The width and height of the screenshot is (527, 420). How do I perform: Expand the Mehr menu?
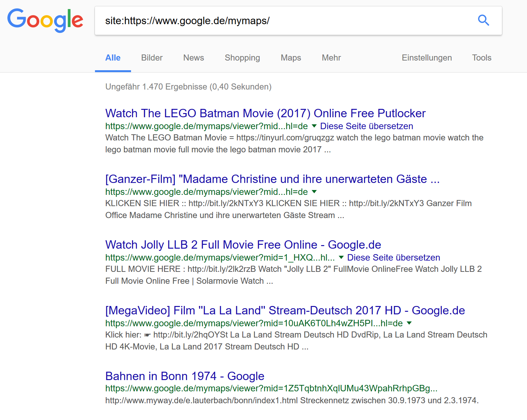[331, 58]
